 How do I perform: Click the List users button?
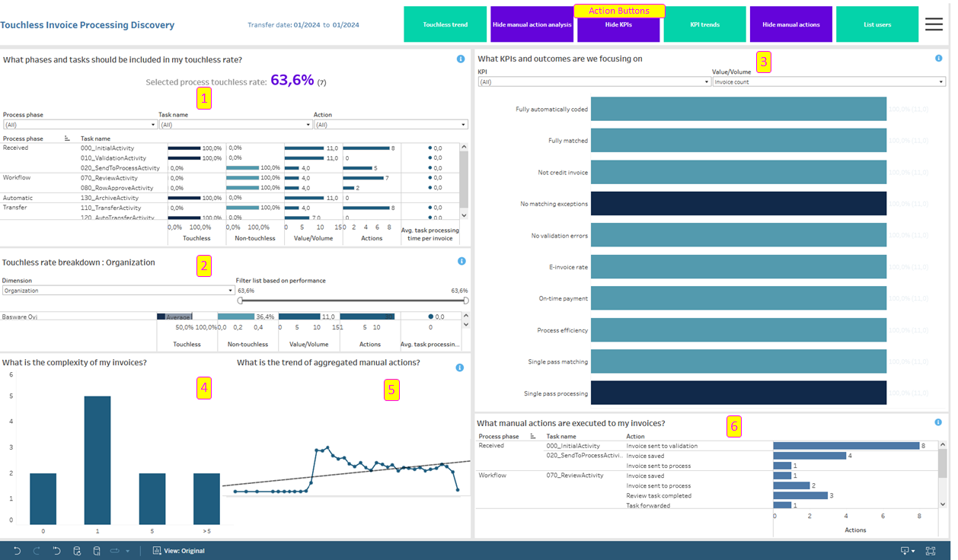[x=877, y=24]
